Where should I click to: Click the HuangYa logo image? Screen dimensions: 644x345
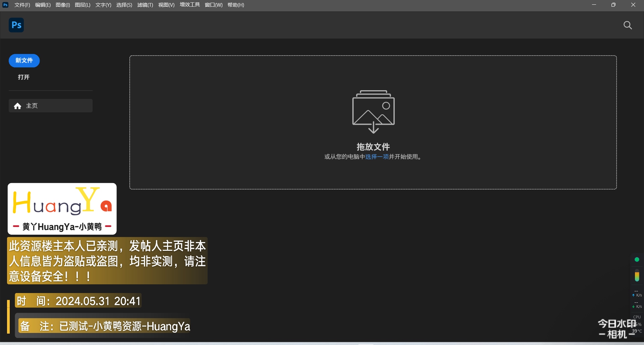tap(62, 209)
